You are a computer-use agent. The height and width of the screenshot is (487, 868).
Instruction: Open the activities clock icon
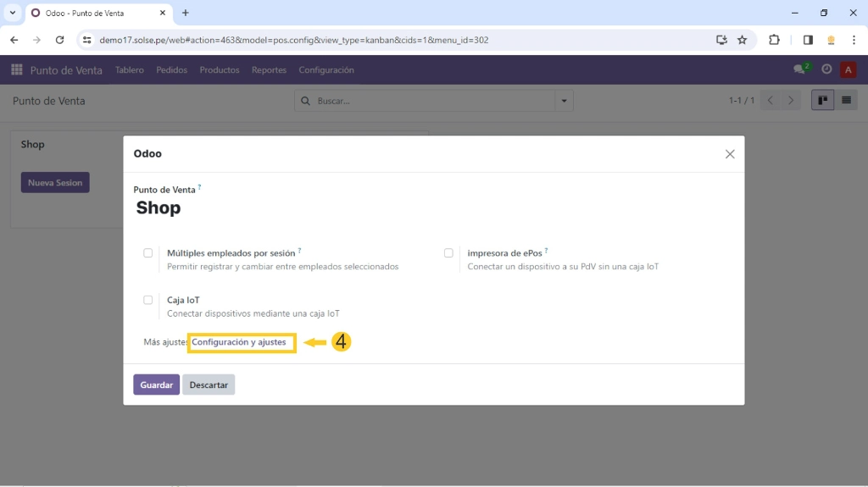tap(826, 69)
